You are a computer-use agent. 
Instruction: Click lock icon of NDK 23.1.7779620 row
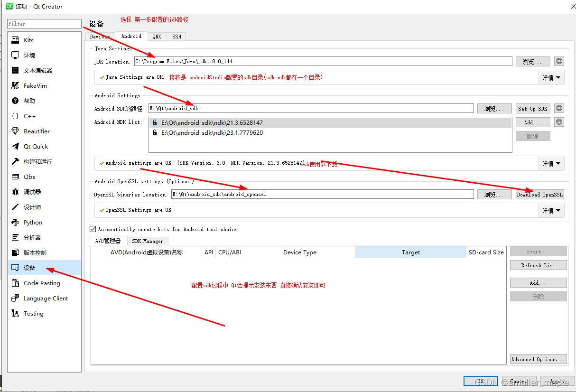[x=155, y=133]
